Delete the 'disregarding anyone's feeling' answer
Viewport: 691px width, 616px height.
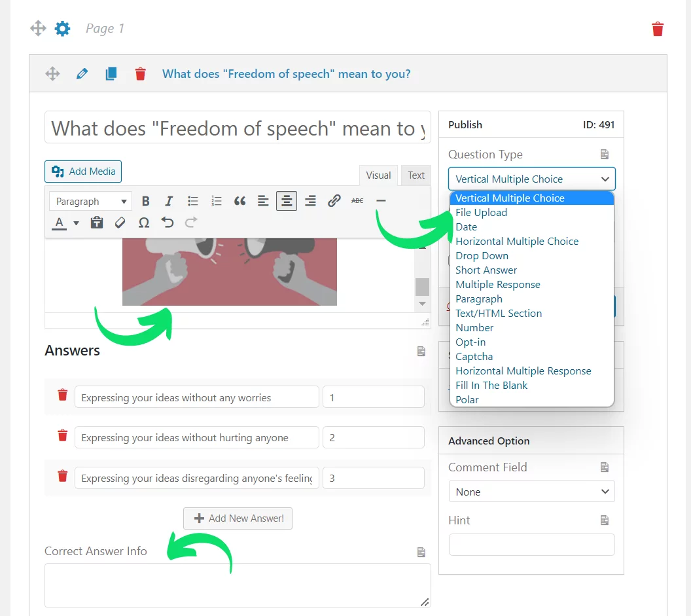tap(63, 476)
